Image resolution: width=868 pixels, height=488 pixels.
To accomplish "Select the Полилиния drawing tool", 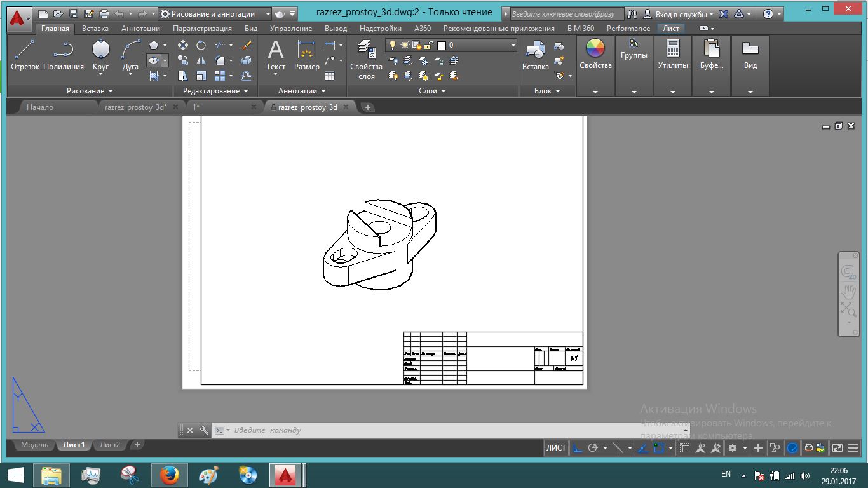I will (x=64, y=55).
